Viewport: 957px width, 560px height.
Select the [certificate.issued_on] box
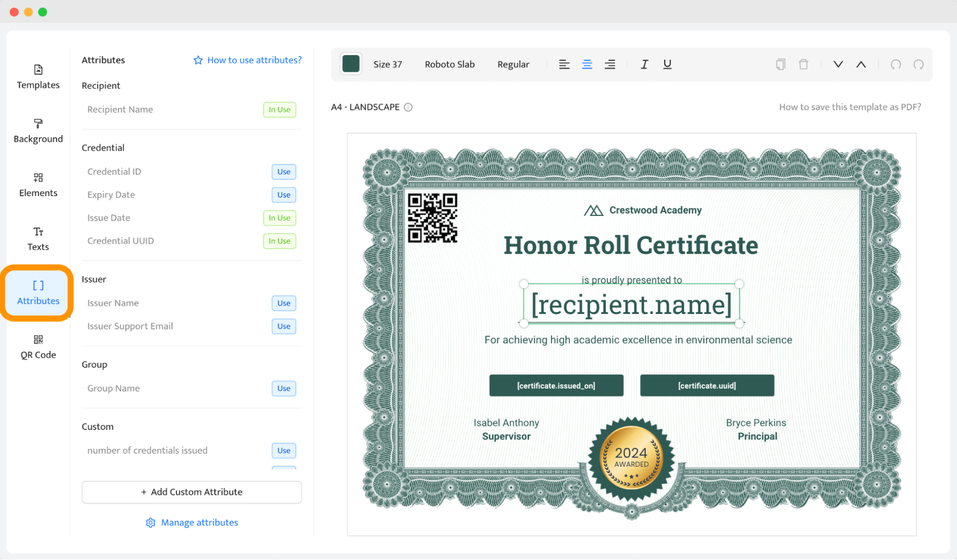[x=556, y=385]
